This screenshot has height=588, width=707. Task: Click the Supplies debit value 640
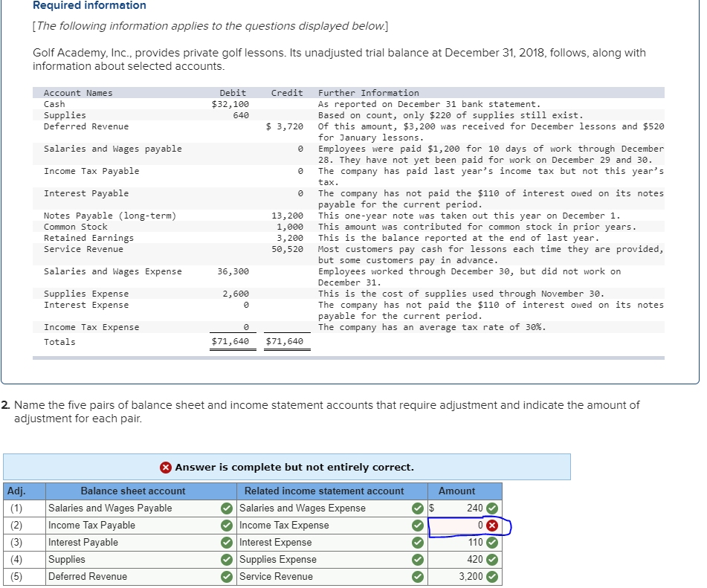tap(241, 115)
